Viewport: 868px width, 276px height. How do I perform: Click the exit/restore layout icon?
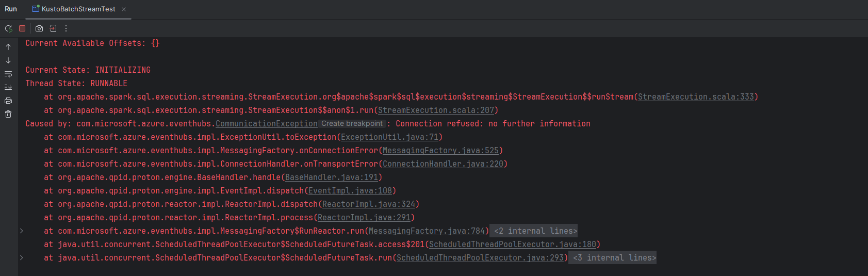coord(53,28)
